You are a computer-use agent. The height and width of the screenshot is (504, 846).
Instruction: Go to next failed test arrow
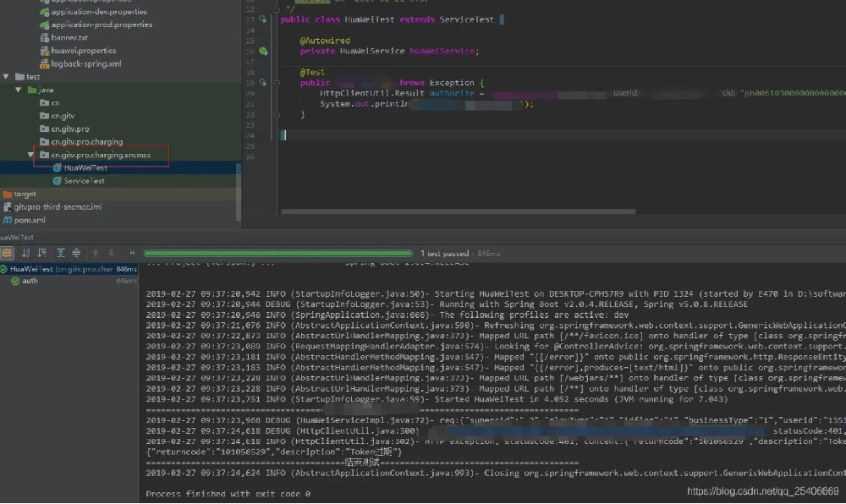[111, 253]
